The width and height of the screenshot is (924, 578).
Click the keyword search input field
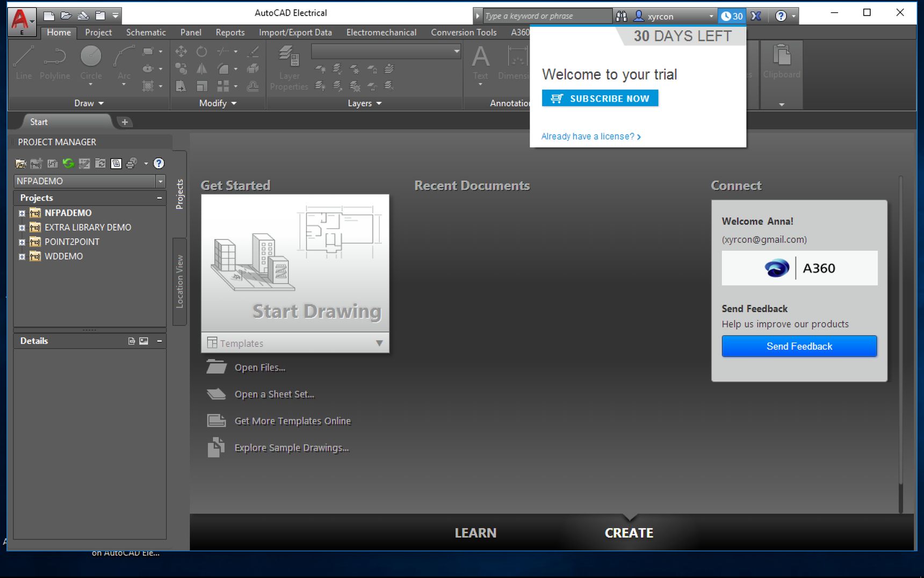tap(547, 16)
